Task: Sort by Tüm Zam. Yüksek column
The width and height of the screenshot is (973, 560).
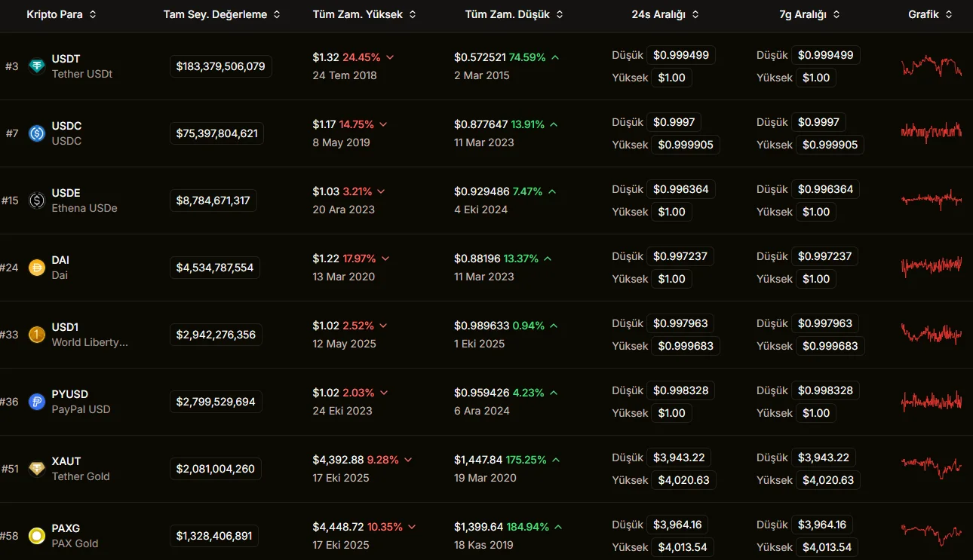Action: 364,14
